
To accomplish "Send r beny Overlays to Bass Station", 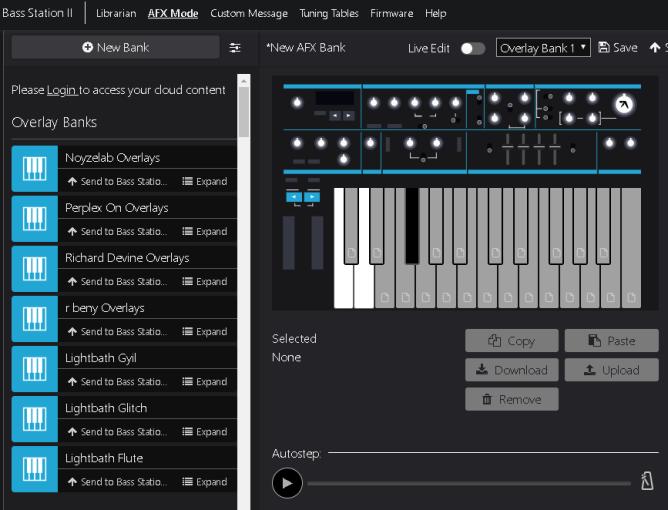I will (x=117, y=331).
